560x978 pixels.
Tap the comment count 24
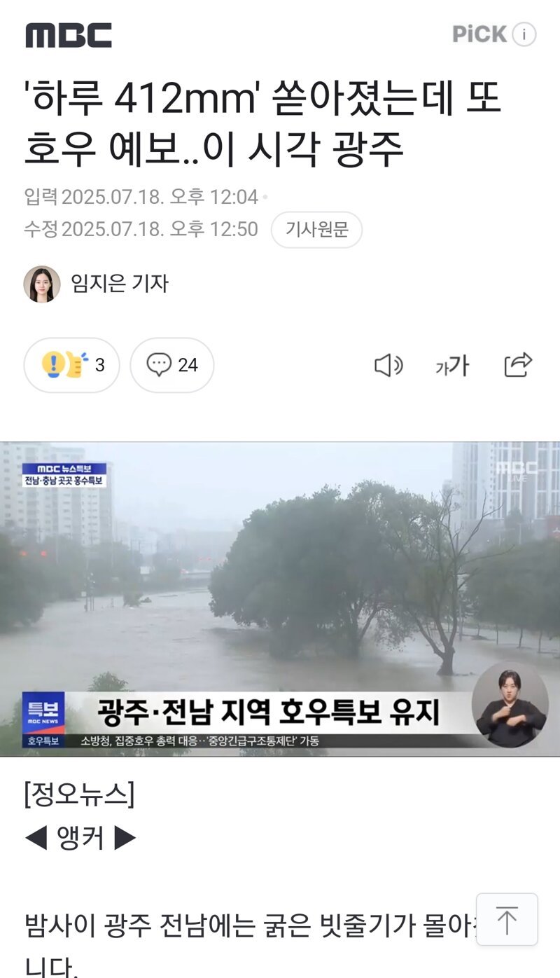[x=188, y=365]
